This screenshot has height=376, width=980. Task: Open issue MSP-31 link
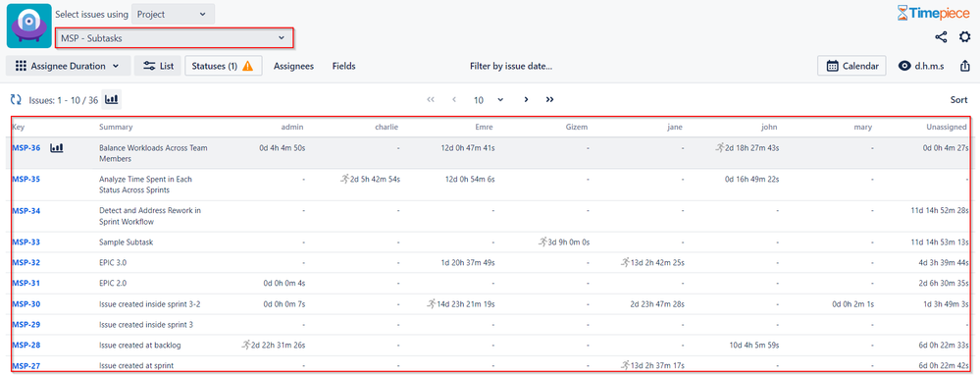26,283
